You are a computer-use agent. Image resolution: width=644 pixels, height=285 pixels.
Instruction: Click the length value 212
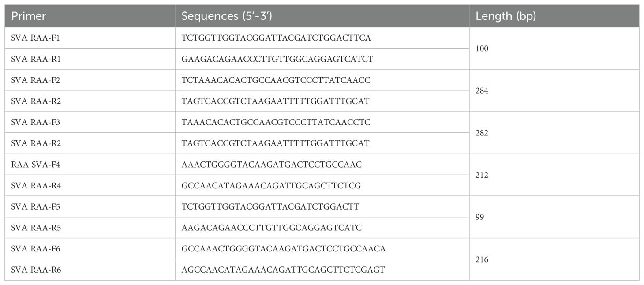click(x=482, y=175)
